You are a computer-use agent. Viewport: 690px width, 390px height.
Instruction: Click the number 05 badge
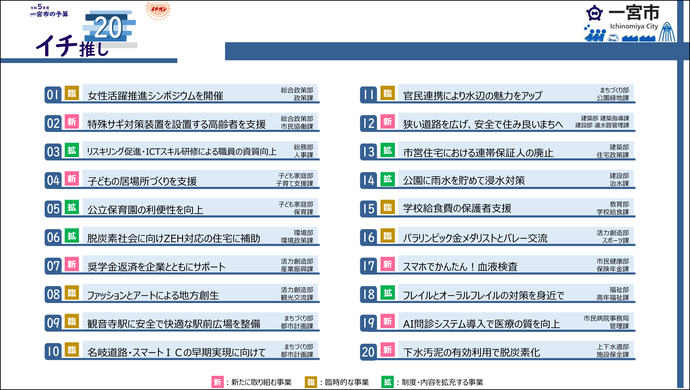pyautogui.click(x=53, y=209)
